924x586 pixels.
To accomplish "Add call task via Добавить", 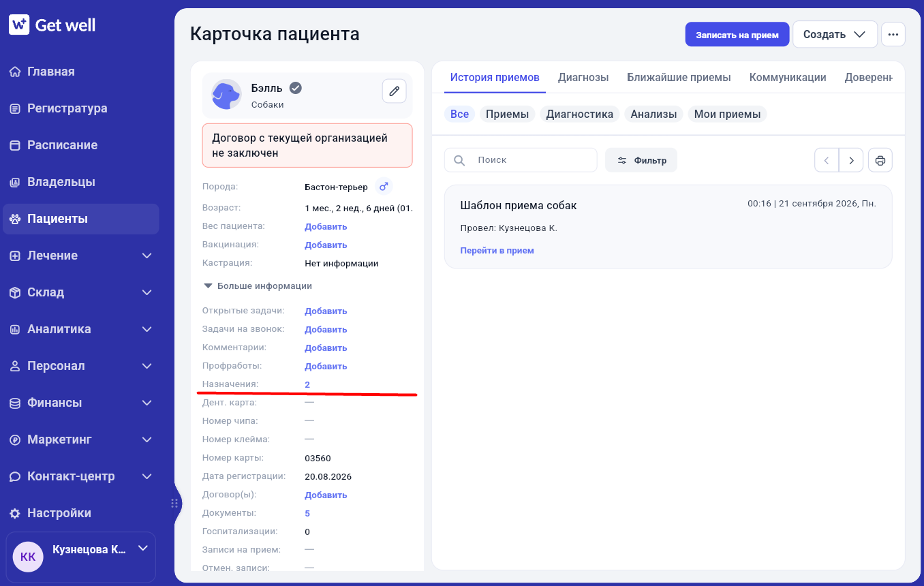I will pos(326,329).
